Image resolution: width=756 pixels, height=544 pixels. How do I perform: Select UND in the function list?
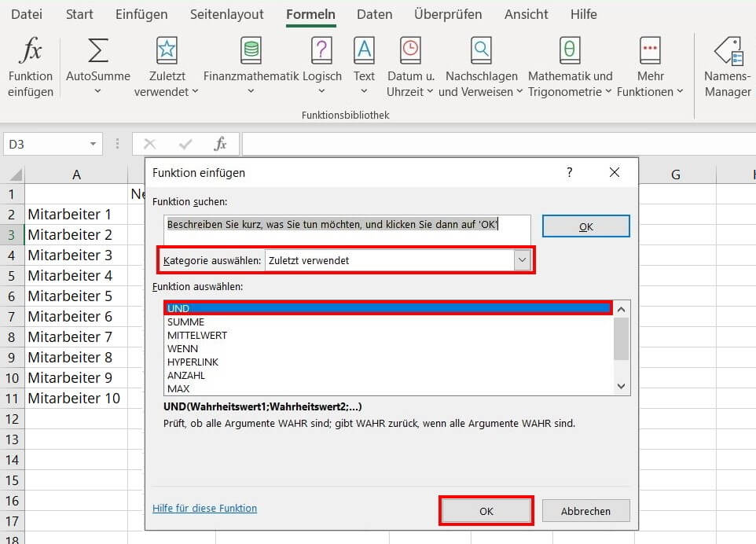[x=388, y=308]
